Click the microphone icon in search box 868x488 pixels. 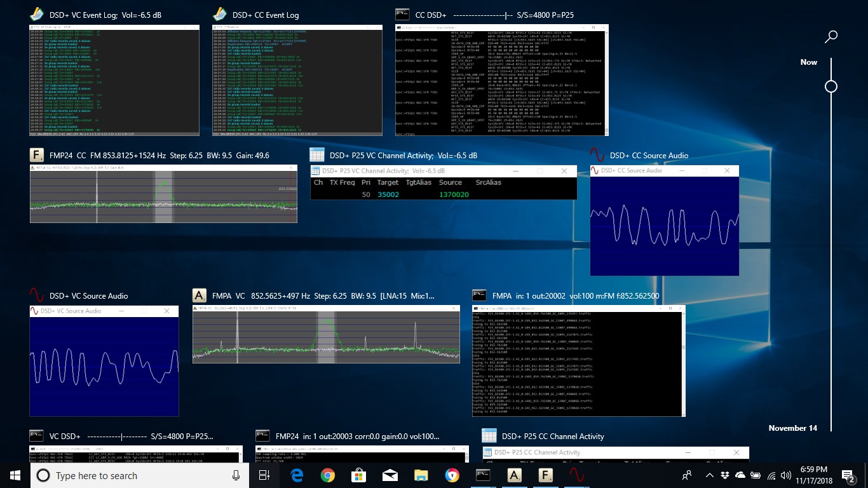[x=236, y=475]
